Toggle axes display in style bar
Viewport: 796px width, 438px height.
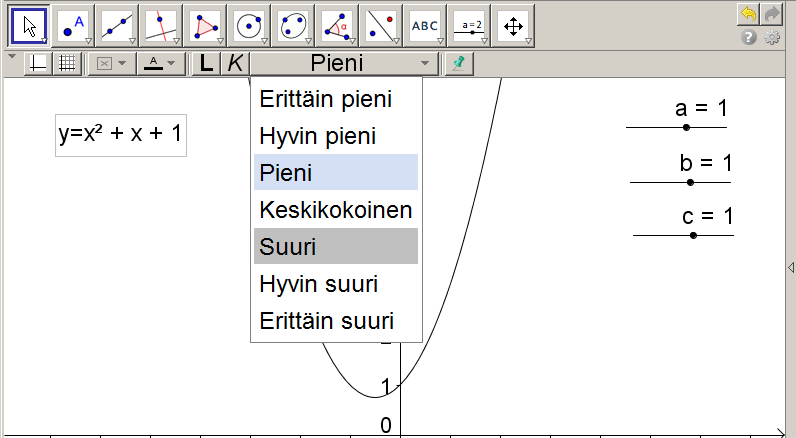click(38, 63)
